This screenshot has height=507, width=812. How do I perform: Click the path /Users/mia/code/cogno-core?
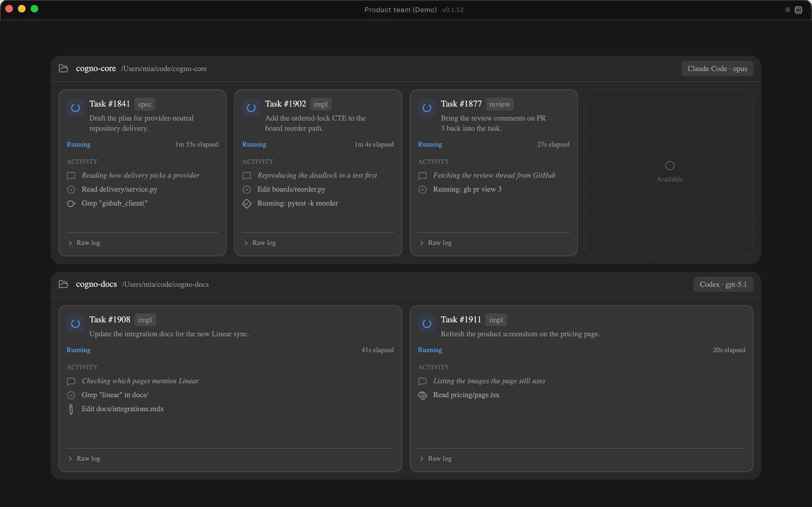pos(164,69)
